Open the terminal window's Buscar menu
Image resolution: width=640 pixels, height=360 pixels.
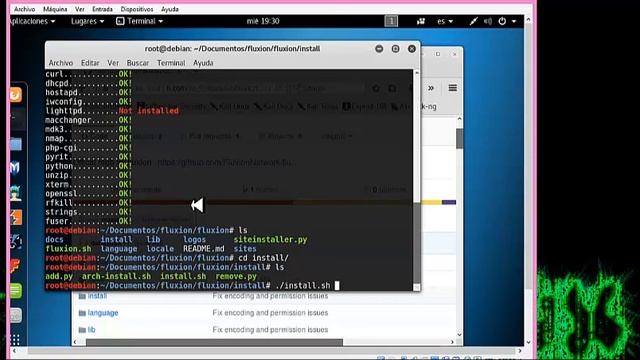[138, 63]
